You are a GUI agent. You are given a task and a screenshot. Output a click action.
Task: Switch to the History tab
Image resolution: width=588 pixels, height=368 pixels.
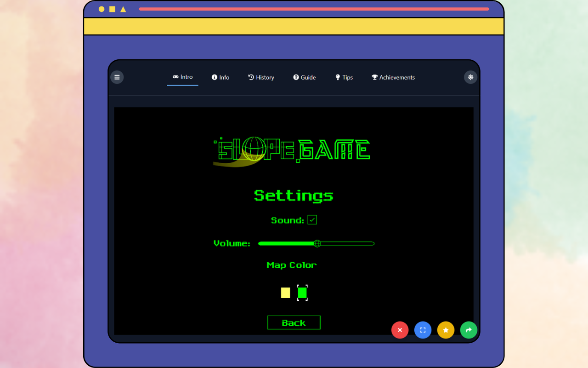[x=261, y=77]
